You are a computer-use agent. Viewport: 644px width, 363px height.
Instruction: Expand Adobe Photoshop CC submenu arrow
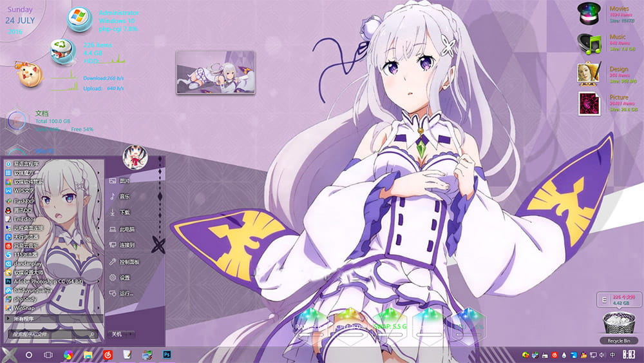99,282
